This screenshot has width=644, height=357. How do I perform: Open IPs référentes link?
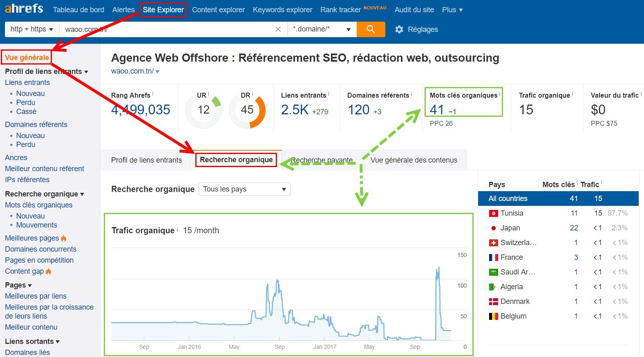click(27, 180)
